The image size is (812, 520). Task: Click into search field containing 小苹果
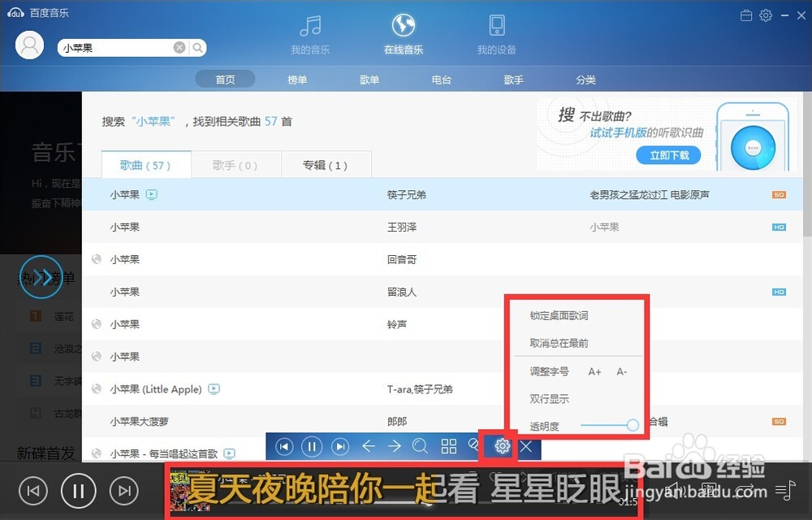click(x=116, y=48)
